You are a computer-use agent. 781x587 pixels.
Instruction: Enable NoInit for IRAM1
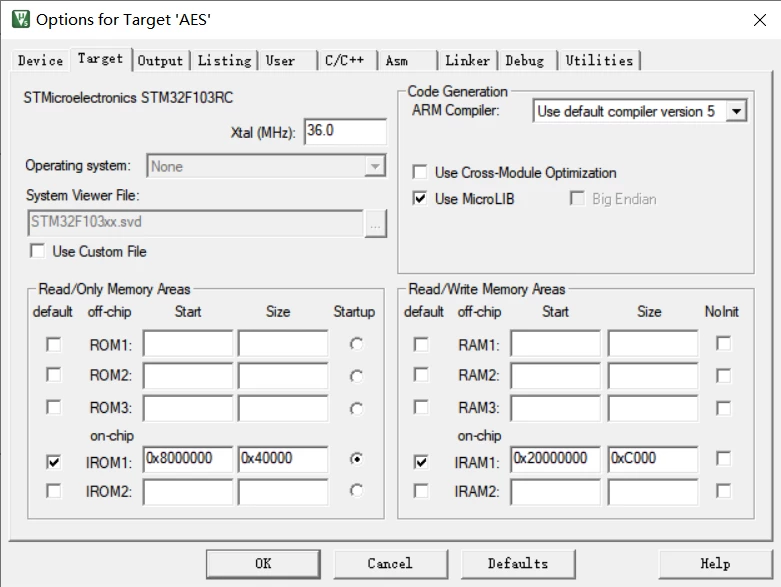[723, 459]
